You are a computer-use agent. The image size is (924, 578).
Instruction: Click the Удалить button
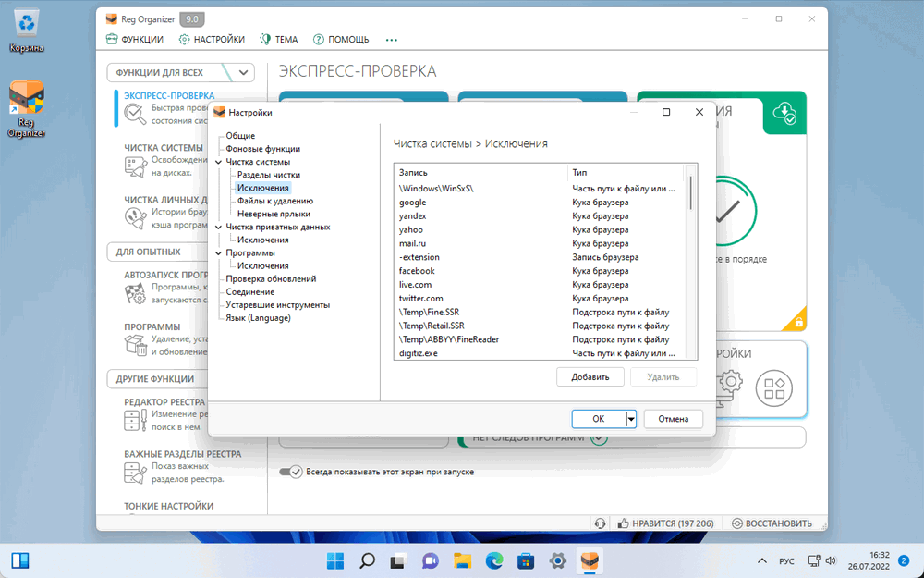click(663, 377)
